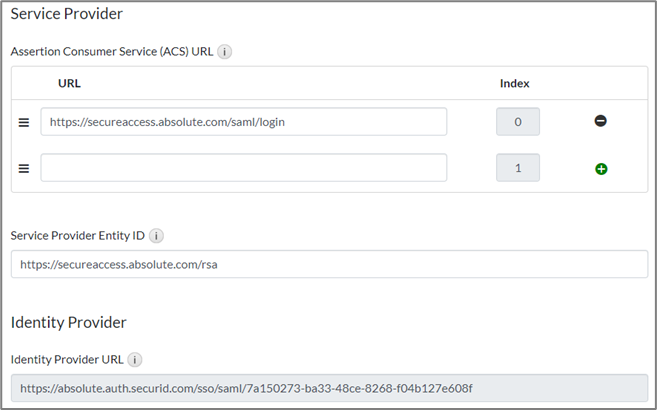Image resolution: width=657 pixels, height=410 pixels.
Task: Click the drag handle of the empty ACS URL row
Action: 24,169
